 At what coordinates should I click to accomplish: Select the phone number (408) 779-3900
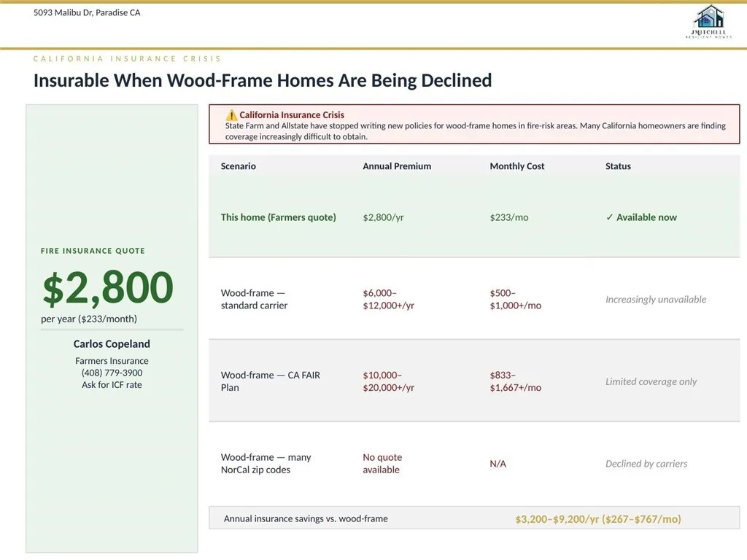point(112,373)
